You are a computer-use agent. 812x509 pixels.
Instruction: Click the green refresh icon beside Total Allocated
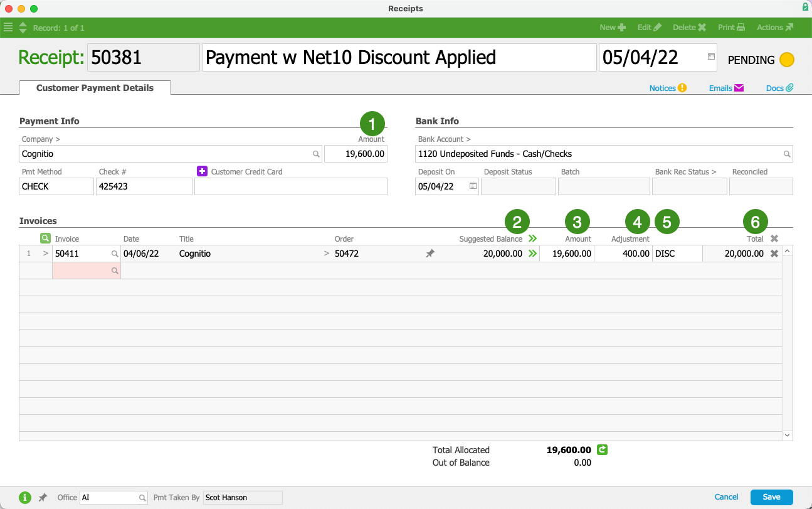click(602, 449)
